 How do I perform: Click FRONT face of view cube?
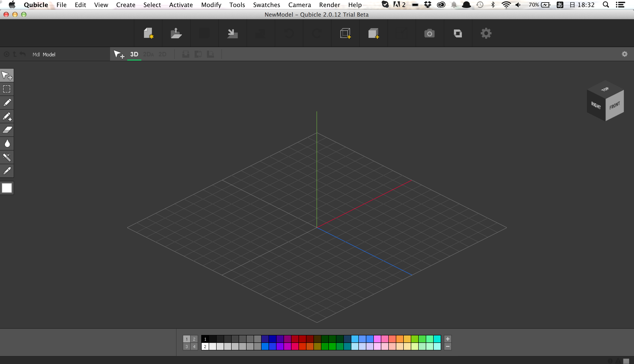pyautogui.click(x=615, y=105)
